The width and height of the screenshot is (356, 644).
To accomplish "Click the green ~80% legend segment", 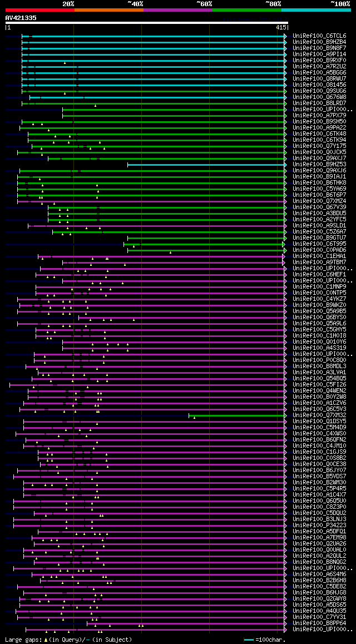I will point(247,10).
